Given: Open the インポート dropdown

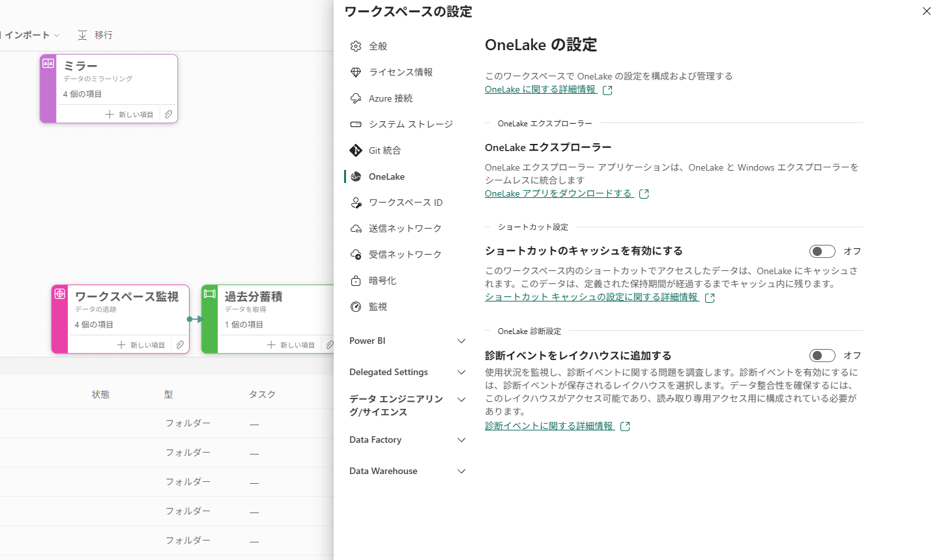Looking at the screenshot, I should click(31, 35).
